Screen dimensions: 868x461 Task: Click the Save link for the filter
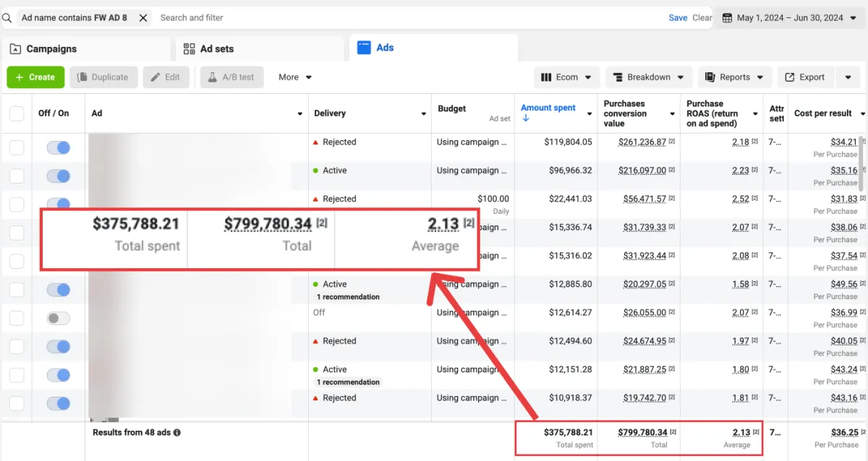click(x=678, y=17)
